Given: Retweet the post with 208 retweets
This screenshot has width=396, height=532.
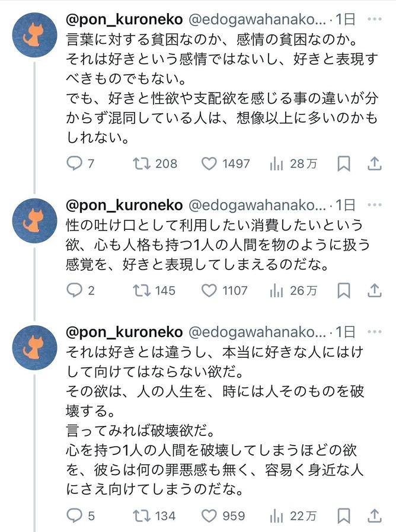Looking at the screenshot, I should point(142,164).
